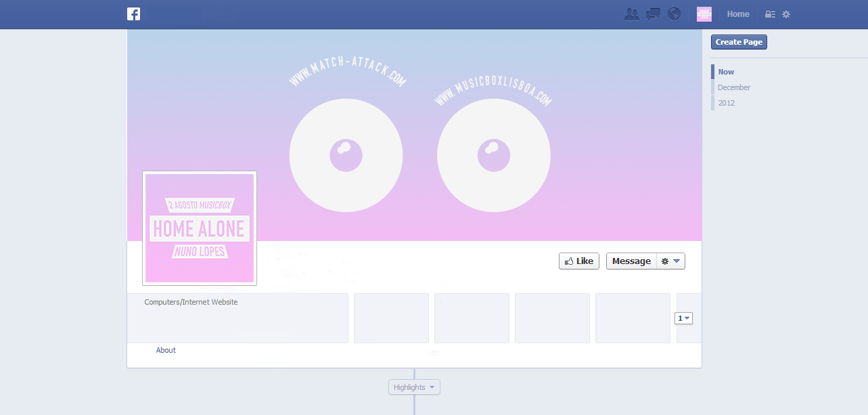
Task: Jump to December on the timeline
Action: (734, 87)
